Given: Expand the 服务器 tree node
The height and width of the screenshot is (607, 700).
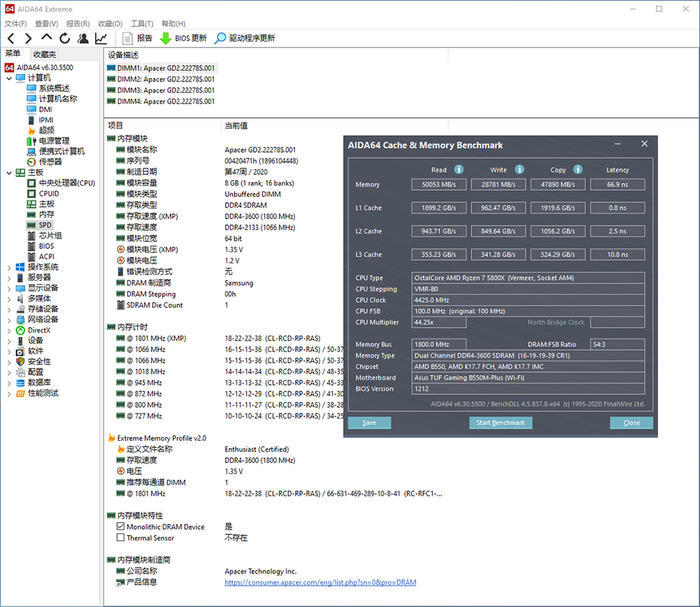Looking at the screenshot, I should (9, 278).
